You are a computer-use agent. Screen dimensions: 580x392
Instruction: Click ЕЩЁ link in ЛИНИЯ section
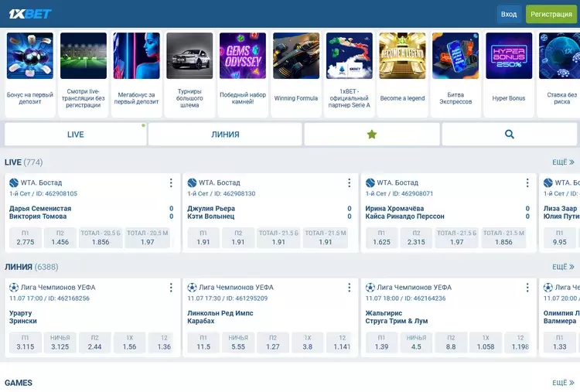[563, 267]
